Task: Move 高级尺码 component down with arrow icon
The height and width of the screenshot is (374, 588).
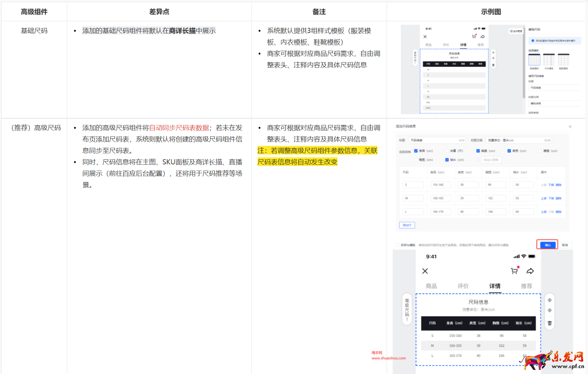Action: 549,310
